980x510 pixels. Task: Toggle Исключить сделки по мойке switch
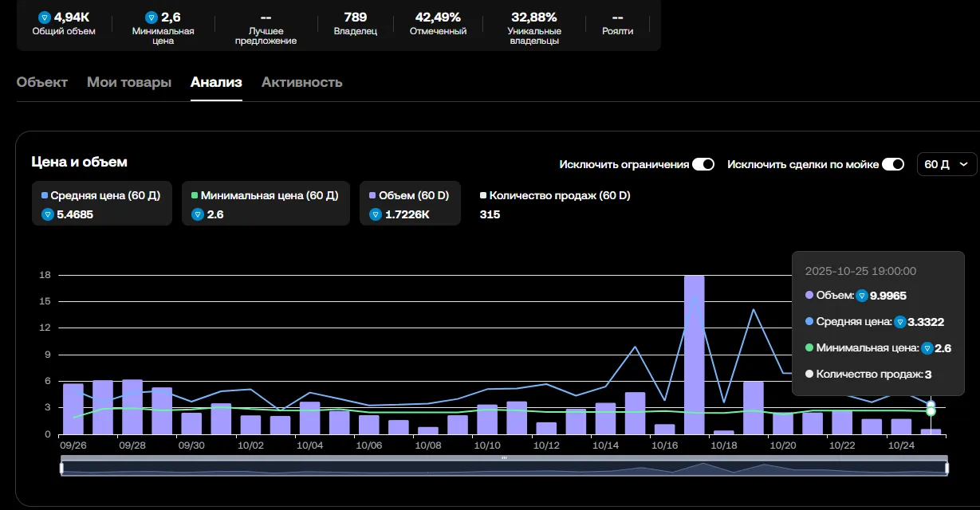click(x=893, y=164)
